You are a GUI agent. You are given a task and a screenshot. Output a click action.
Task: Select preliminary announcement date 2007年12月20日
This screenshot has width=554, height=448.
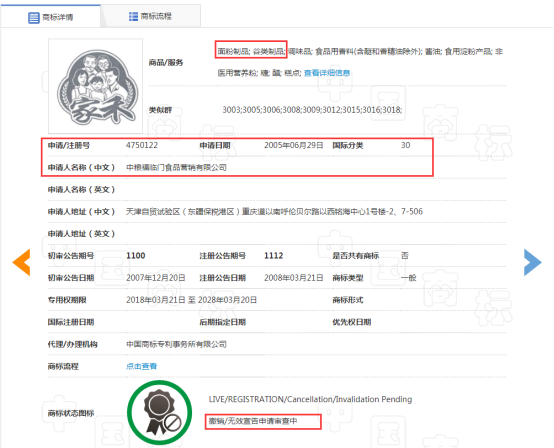point(156,278)
